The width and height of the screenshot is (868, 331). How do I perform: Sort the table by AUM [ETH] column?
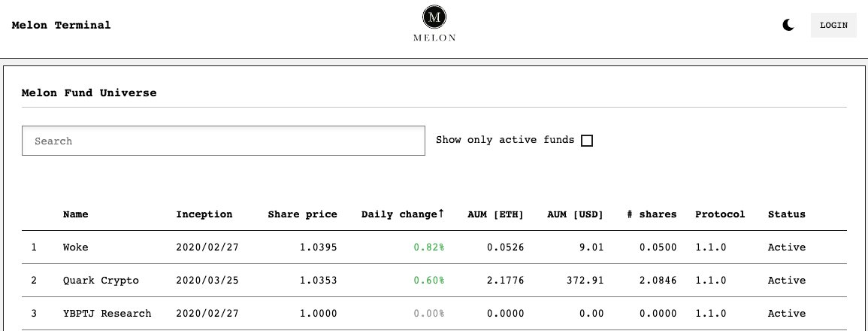pyautogui.click(x=495, y=214)
